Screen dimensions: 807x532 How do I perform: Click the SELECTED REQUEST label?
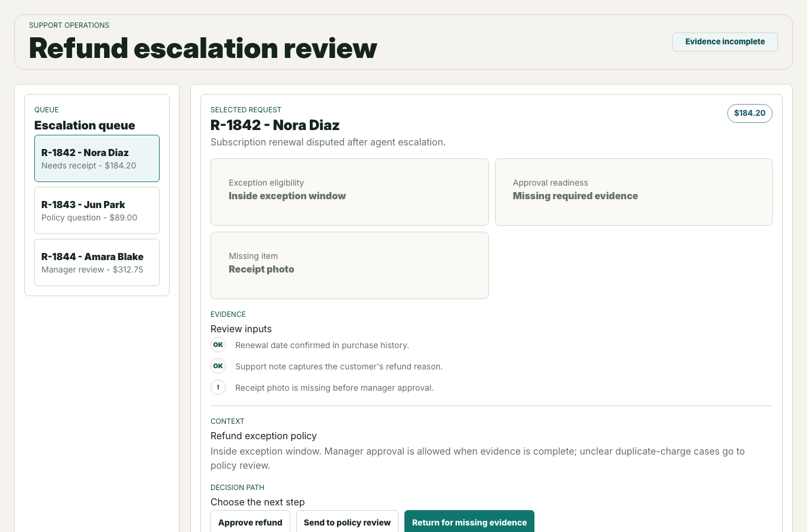tap(246, 110)
